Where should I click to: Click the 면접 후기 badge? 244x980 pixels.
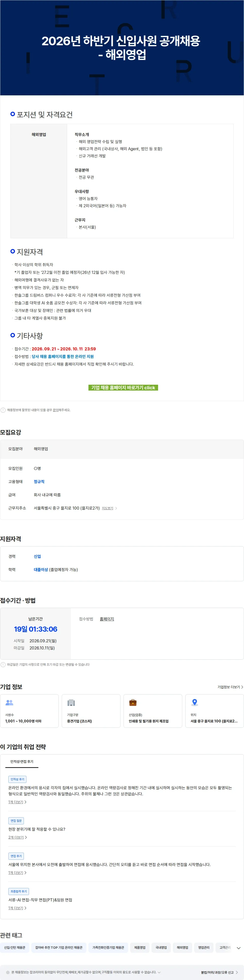(16, 856)
